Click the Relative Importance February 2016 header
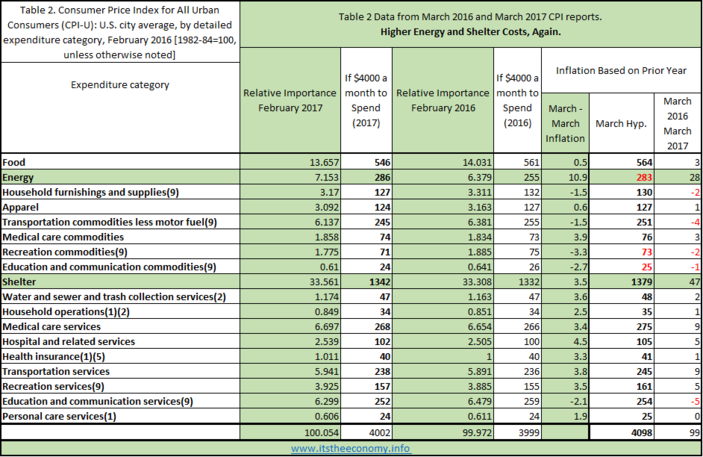This screenshot has width=703, height=457. click(x=443, y=100)
